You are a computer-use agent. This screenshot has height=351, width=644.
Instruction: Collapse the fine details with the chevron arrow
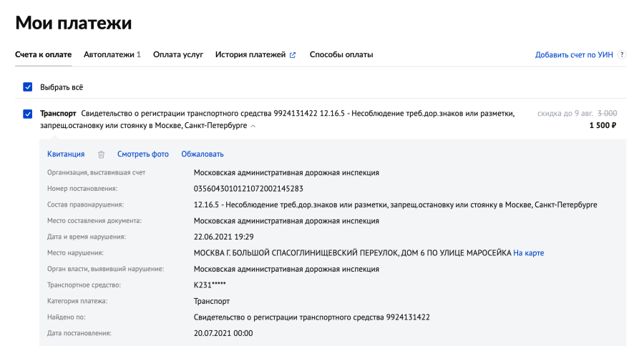tap(253, 126)
